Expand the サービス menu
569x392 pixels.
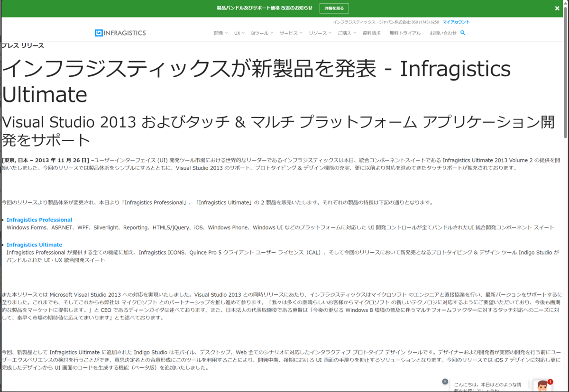click(x=291, y=33)
